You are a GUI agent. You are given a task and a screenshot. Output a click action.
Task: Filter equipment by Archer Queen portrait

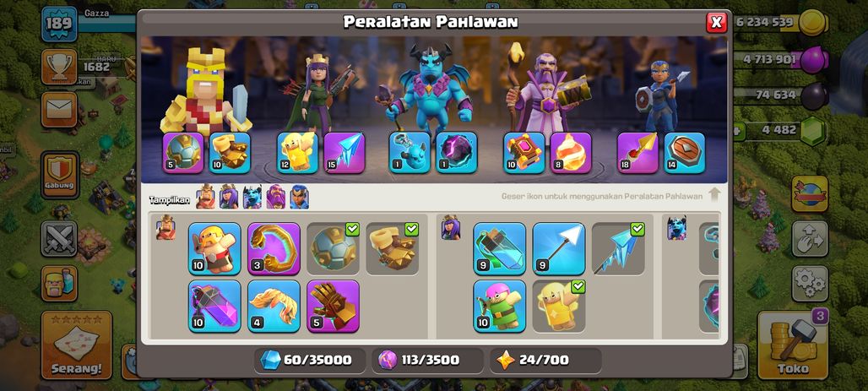tap(229, 197)
